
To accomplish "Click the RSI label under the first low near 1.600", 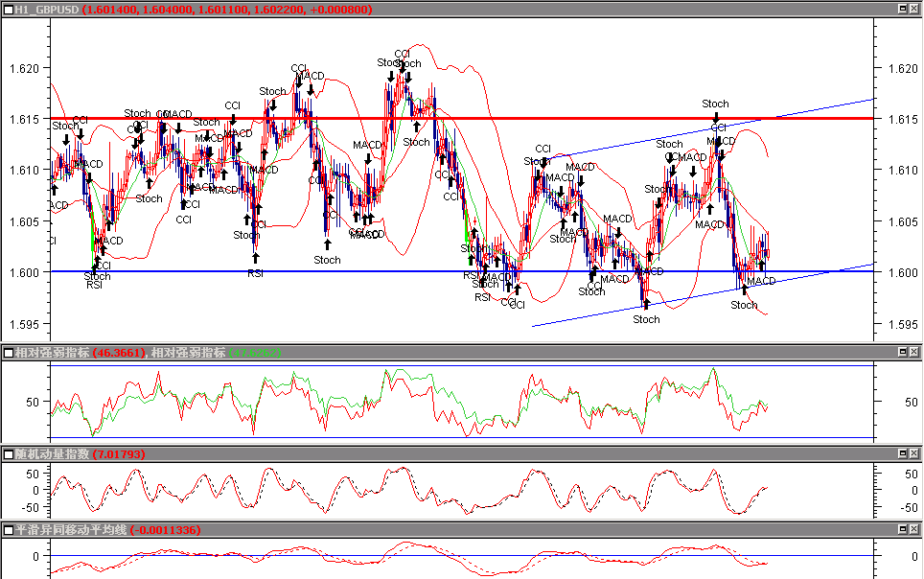I will pyautogui.click(x=94, y=285).
